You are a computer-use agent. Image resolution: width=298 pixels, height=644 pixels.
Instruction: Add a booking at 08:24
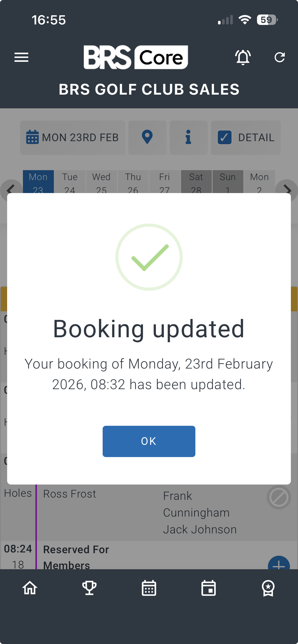point(279,564)
